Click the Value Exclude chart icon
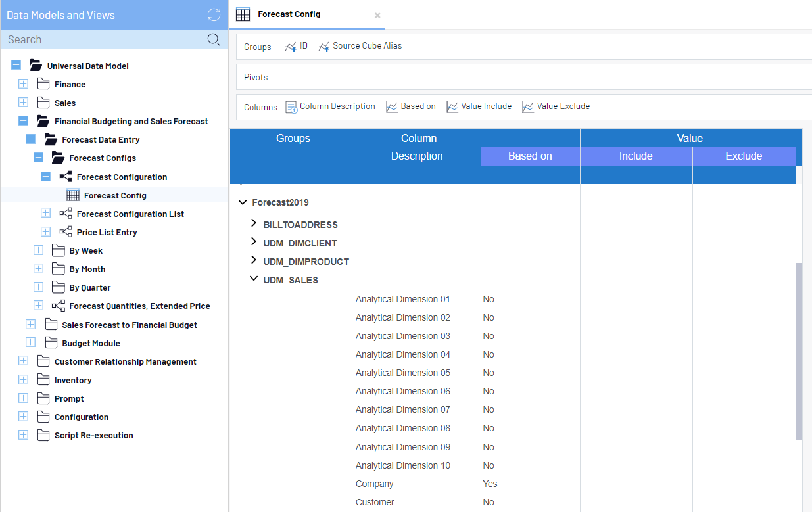The height and width of the screenshot is (512, 812). (528, 107)
